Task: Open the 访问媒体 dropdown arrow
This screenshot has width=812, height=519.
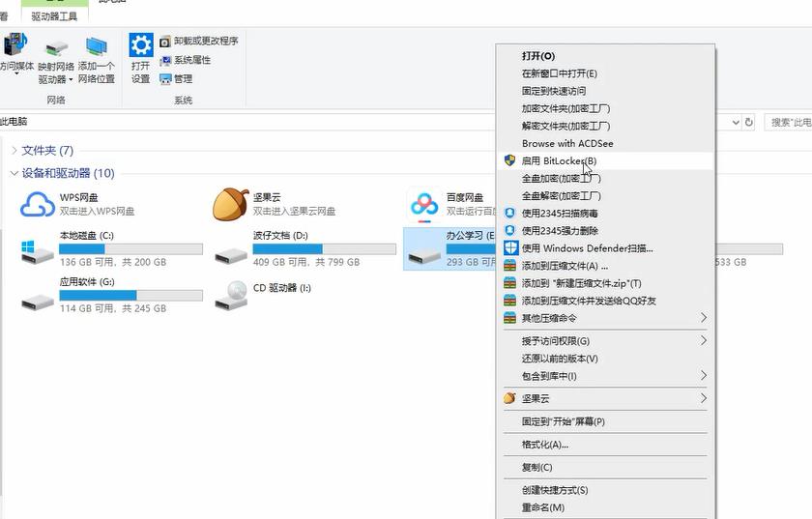Action: [x=16, y=74]
